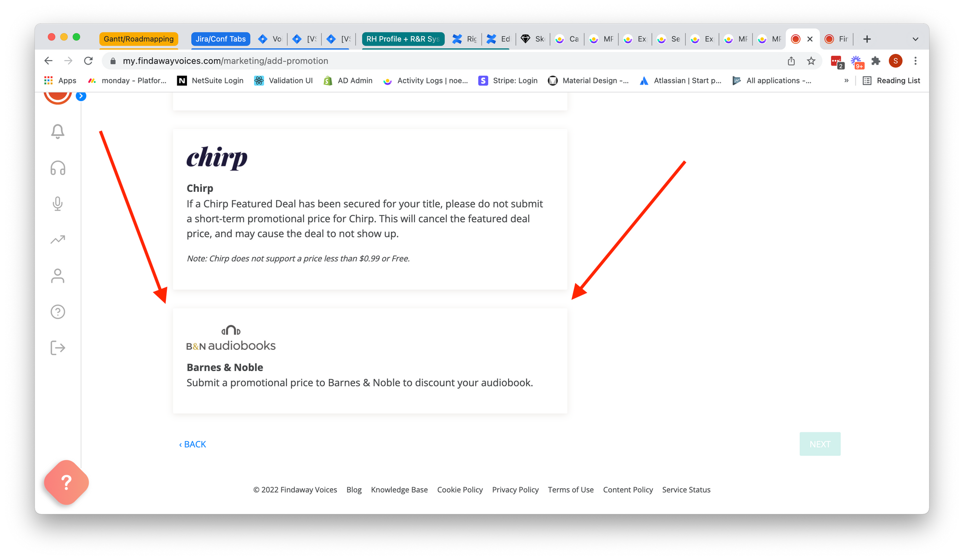Open the Reading List
This screenshot has height=560, width=964.
891,80
